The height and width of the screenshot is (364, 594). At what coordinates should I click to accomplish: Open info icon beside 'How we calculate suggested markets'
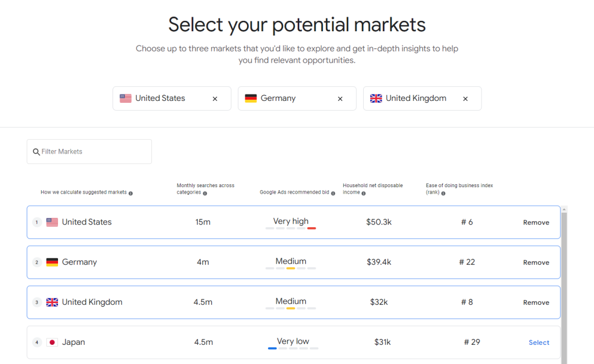click(131, 194)
